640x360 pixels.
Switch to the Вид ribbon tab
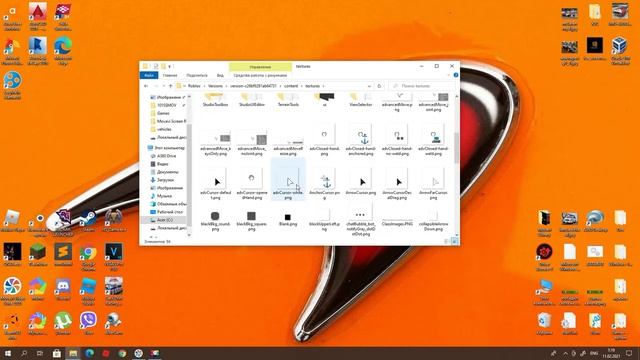(220, 76)
